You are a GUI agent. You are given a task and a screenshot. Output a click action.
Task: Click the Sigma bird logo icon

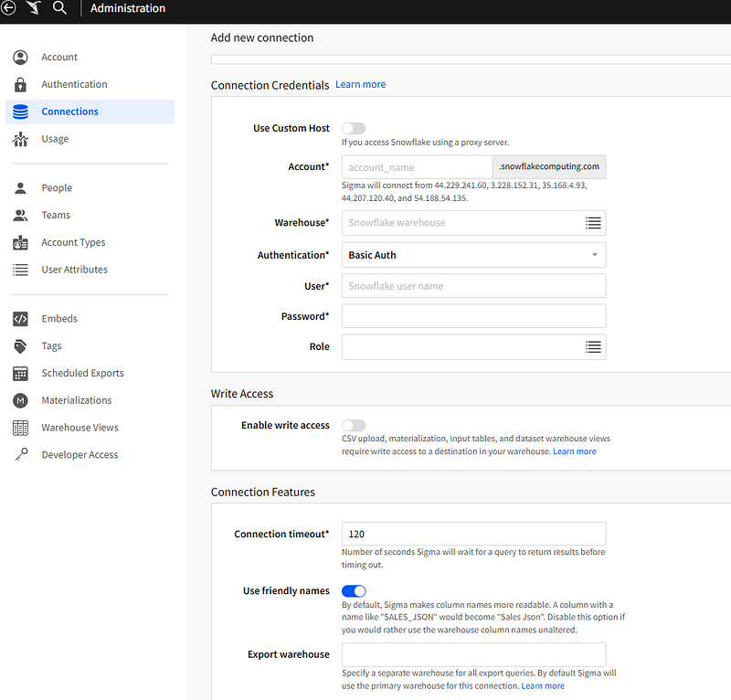pyautogui.click(x=34, y=8)
